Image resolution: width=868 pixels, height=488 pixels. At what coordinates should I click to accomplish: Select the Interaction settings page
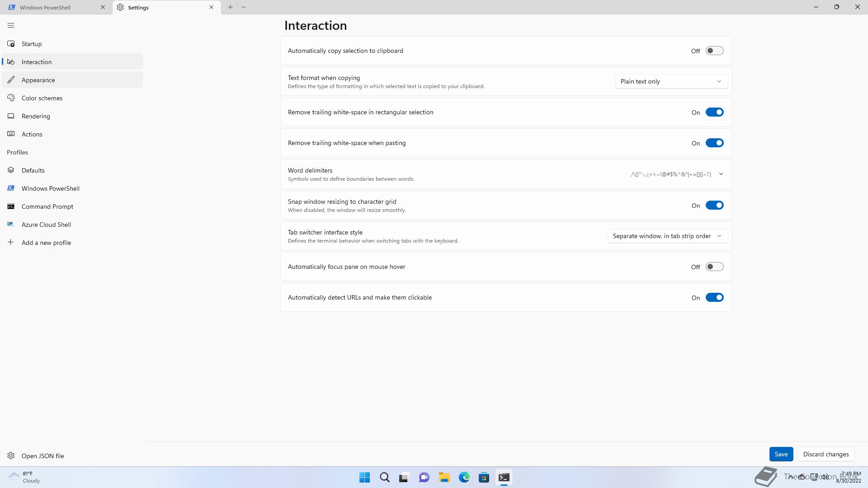[72, 62]
